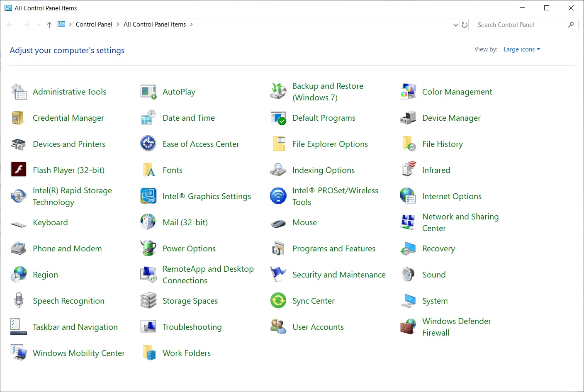Screen dimensions: 584x392
Task: Open the Flash Player icon
Action: 19,170
